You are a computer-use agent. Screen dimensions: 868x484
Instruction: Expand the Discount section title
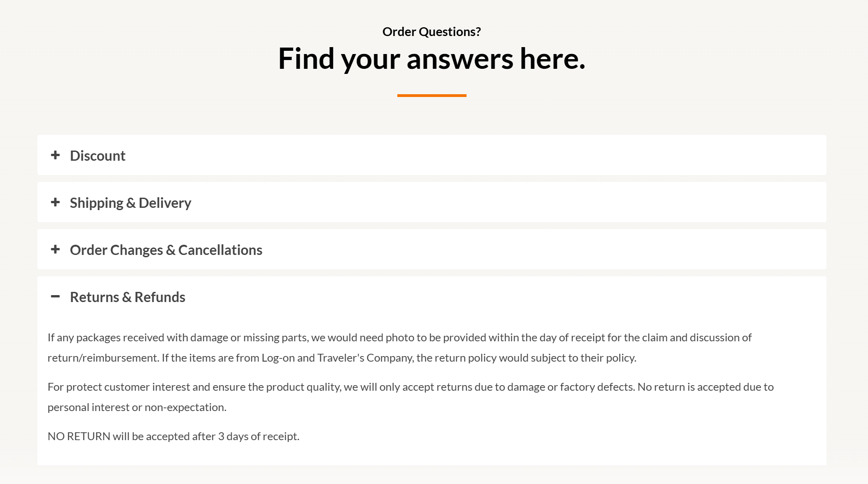pyautogui.click(x=97, y=156)
